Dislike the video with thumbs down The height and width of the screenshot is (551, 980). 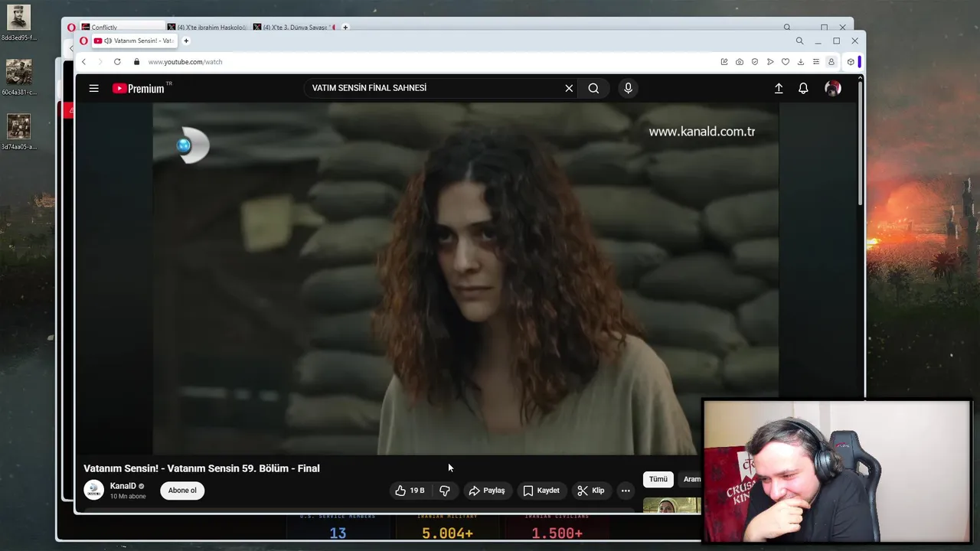[x=445, y=491]
